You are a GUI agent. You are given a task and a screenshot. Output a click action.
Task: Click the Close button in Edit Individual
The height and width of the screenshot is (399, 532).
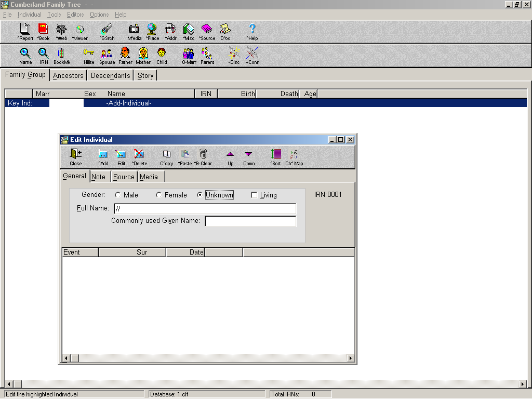coord(76,155)
